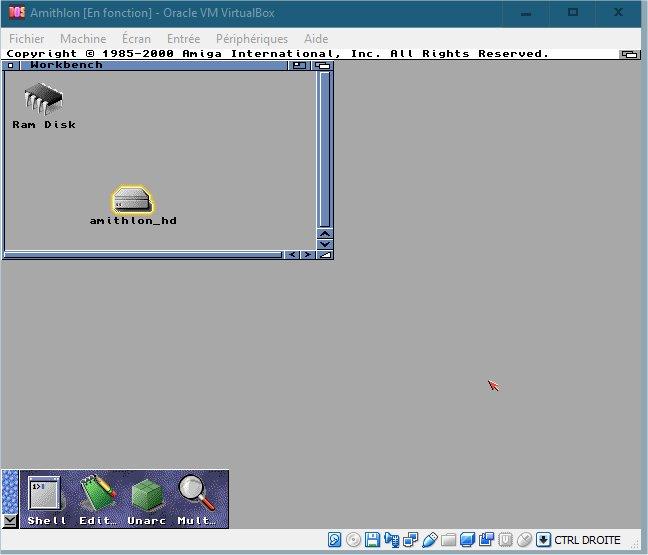648x555 pixels.
Task: Click the Workbench window zoom gadget
Action: 299,65
